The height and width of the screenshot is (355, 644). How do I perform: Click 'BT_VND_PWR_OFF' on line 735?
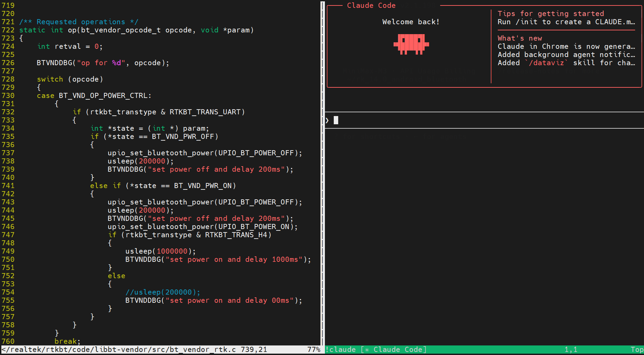pos(183,137)
